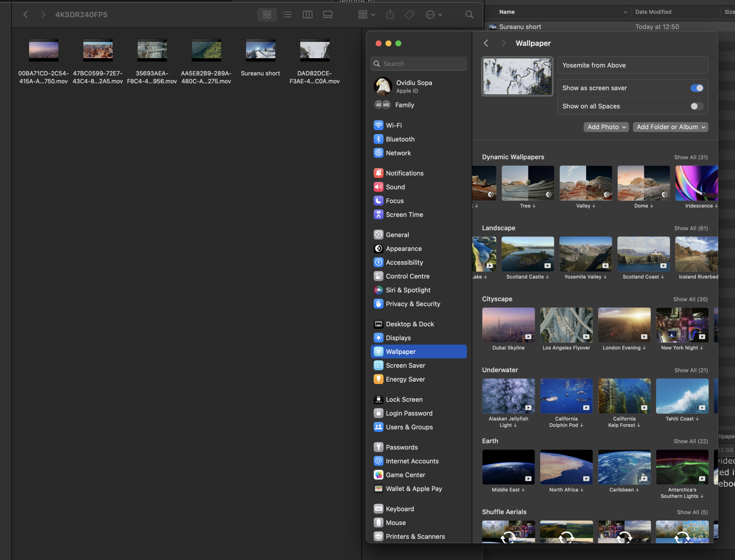Switch Finder to column view
The image size is (735, 560).
pos(308,15)
